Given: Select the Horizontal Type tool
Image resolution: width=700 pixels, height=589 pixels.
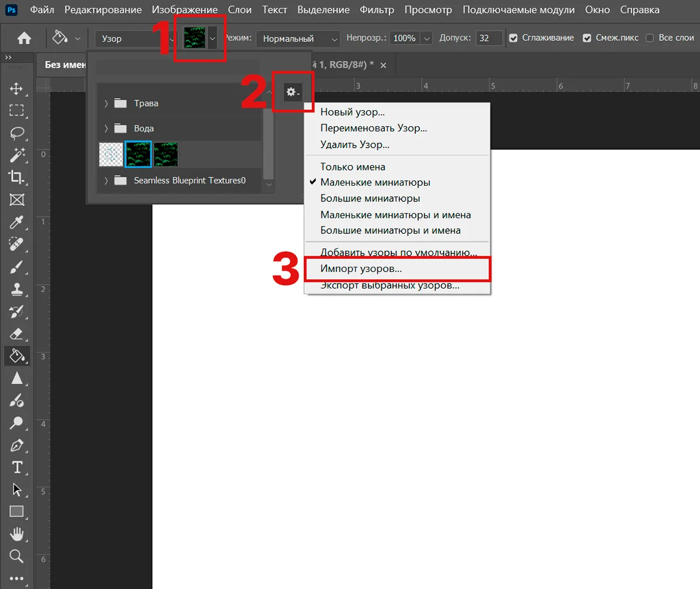Looking at the screenshot, I should tap(17, 468).
